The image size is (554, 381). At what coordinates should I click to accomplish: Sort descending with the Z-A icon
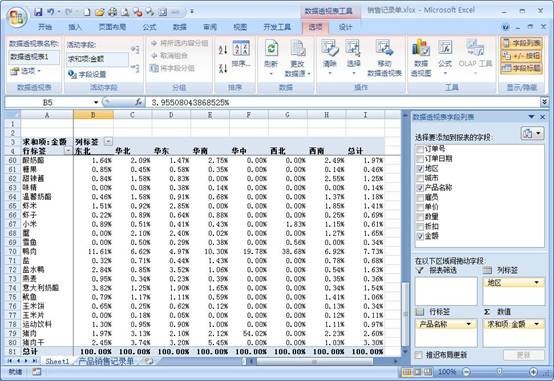223,68
